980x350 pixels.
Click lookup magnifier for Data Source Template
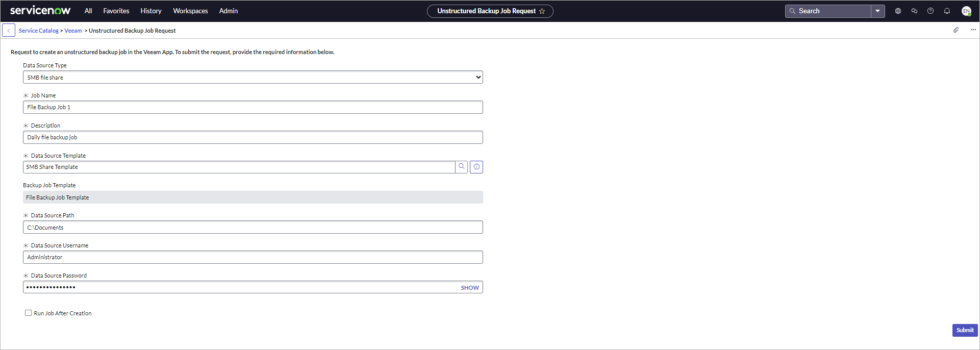click(461, 167)
